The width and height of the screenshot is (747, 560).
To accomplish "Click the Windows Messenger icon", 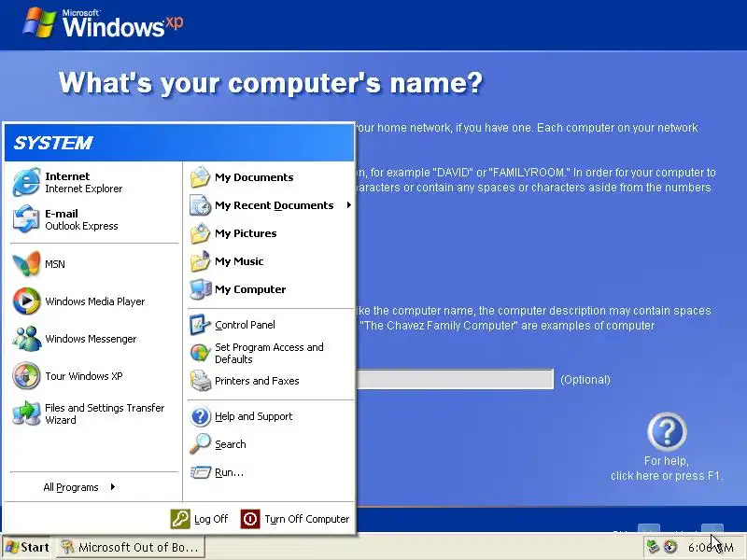I will 26,339.
